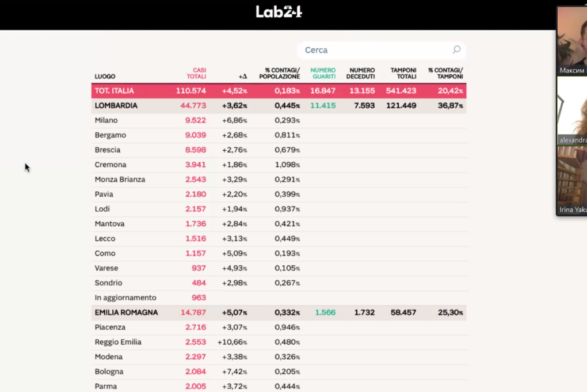Click the magnifier icon in the search box
Screen dimensions: 587x392
tap(456, 50)
